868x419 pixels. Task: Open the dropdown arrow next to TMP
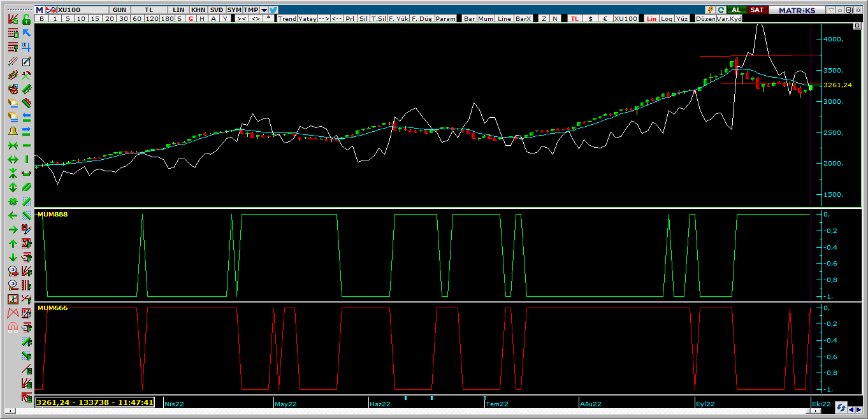(x=264, y=10)
